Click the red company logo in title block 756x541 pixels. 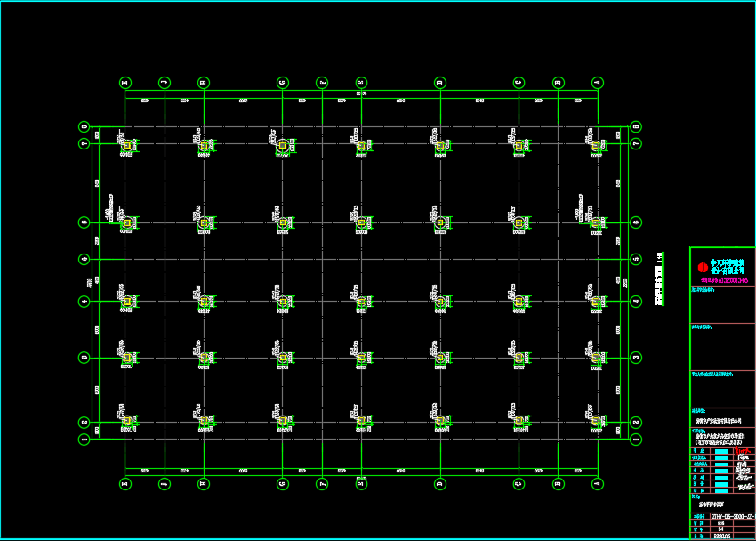[x=703, y=267]
